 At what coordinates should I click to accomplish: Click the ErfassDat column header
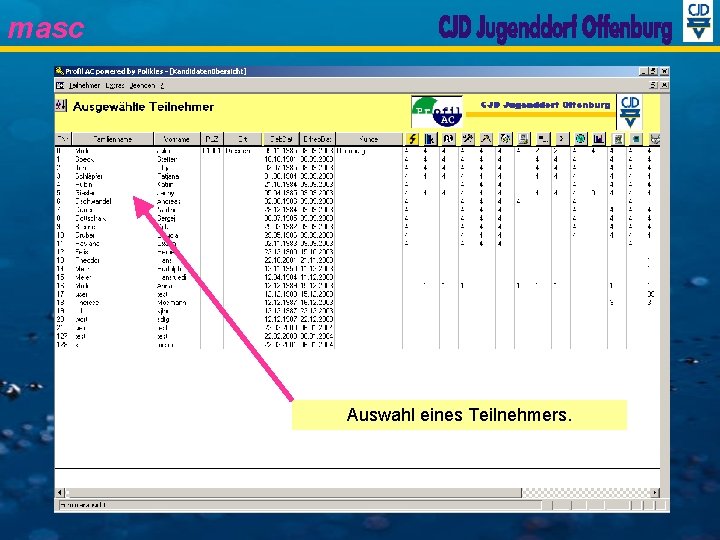[317, 139]
